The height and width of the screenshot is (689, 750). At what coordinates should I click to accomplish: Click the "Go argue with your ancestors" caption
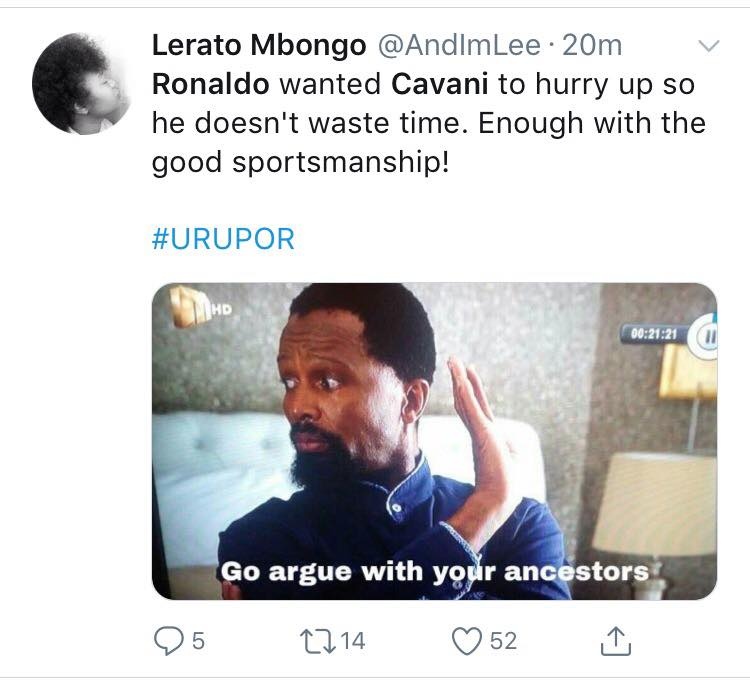click(x=434, y=572)
